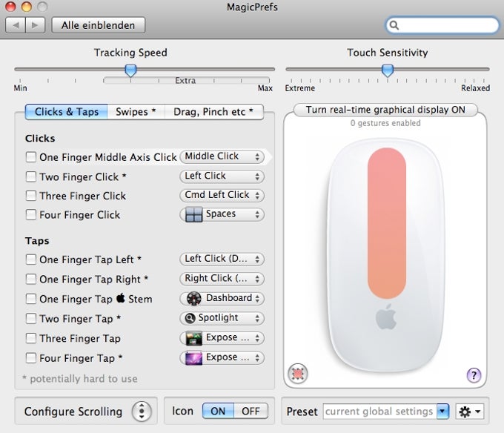The width and height of the screenshot is (504, 433).
Task: Click the Expose icon in the Four Finger Tap row
Action: (x=194, y=358)
